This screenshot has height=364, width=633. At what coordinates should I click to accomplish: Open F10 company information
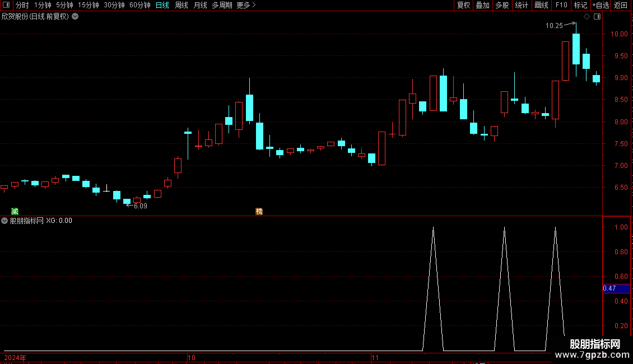click(561, 5)
